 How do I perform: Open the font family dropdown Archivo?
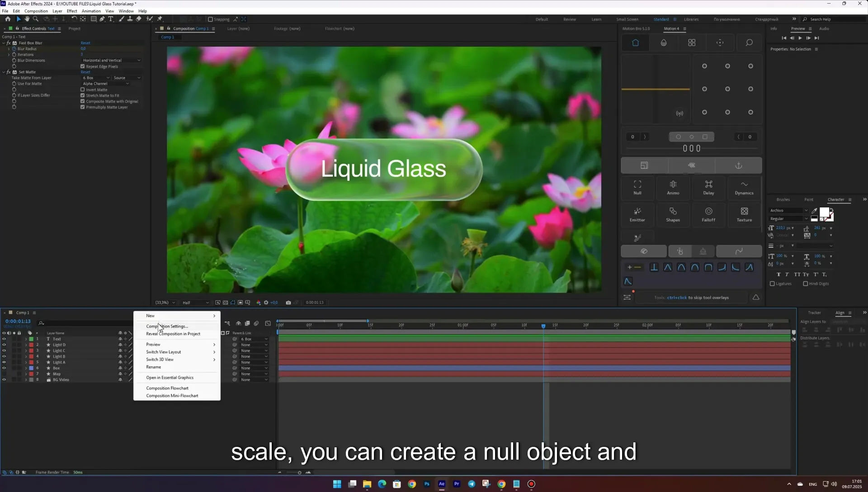pyautogui.click(x=788, y=210)
